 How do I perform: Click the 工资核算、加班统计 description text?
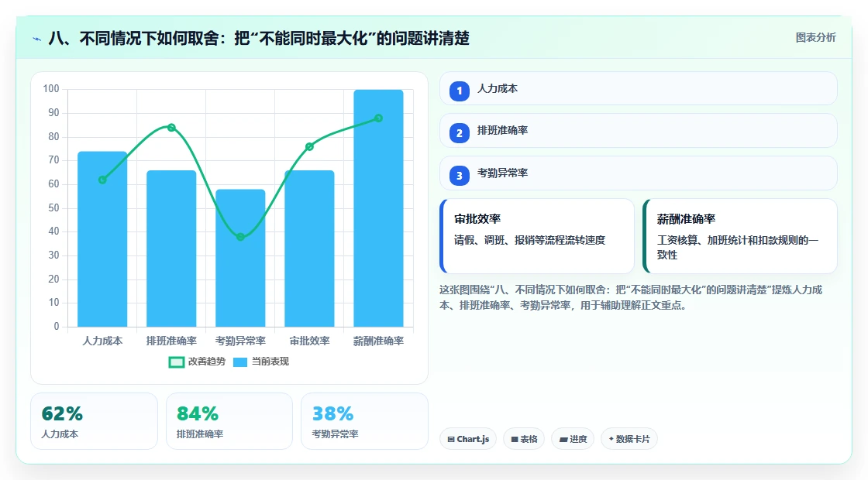point(737,248)
